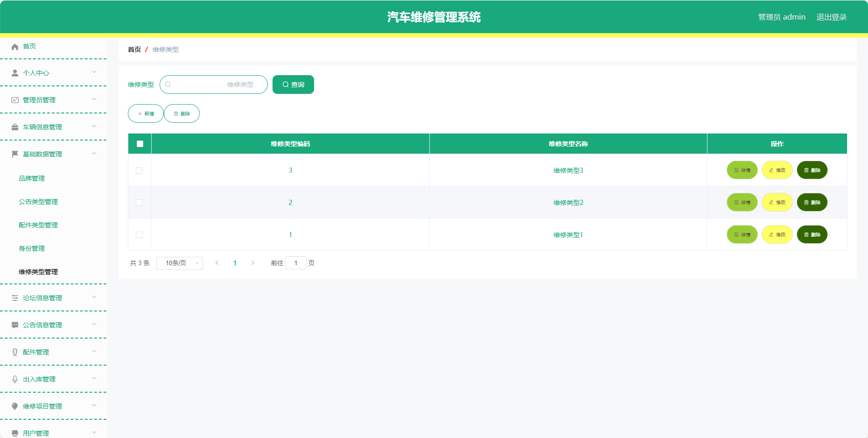The height and width of the screenshot is (438, 868).
Task: Click the 查询 search button
Action: 293,85
